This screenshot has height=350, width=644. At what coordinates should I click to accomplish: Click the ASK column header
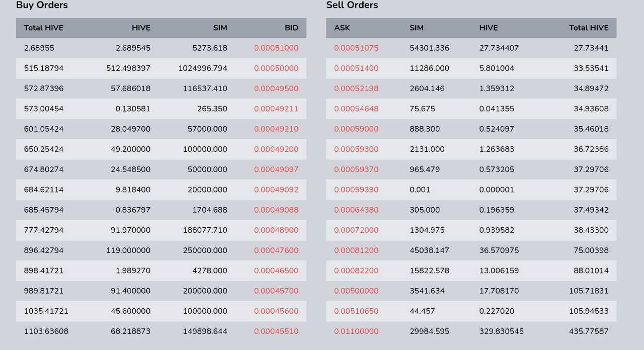pyautogui.click(x=342, y=28)
